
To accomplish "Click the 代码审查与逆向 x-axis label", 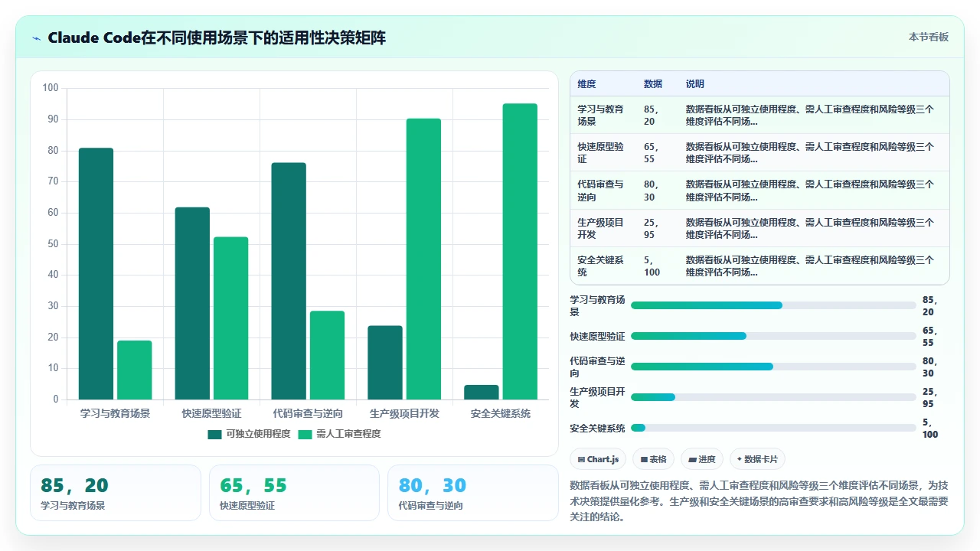I will click(x=308, y=413).
